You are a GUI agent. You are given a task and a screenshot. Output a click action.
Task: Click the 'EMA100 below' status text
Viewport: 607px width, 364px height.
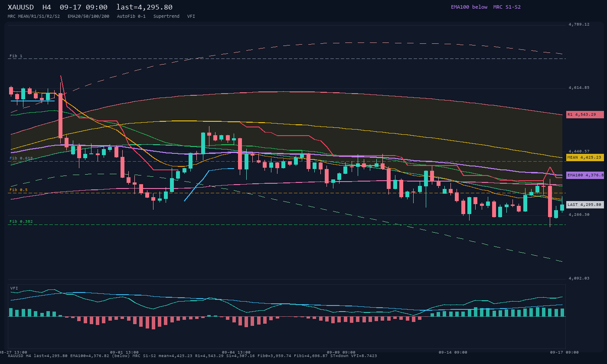469,7
